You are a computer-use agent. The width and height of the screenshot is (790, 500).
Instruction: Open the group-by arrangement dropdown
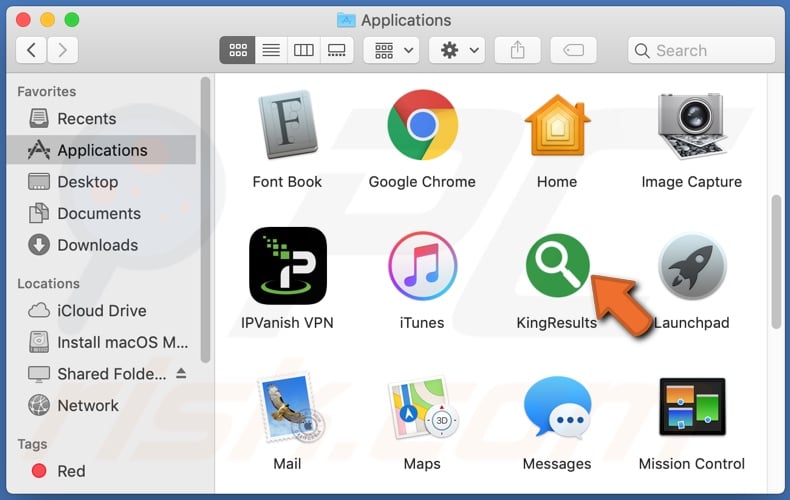[391, 50]
